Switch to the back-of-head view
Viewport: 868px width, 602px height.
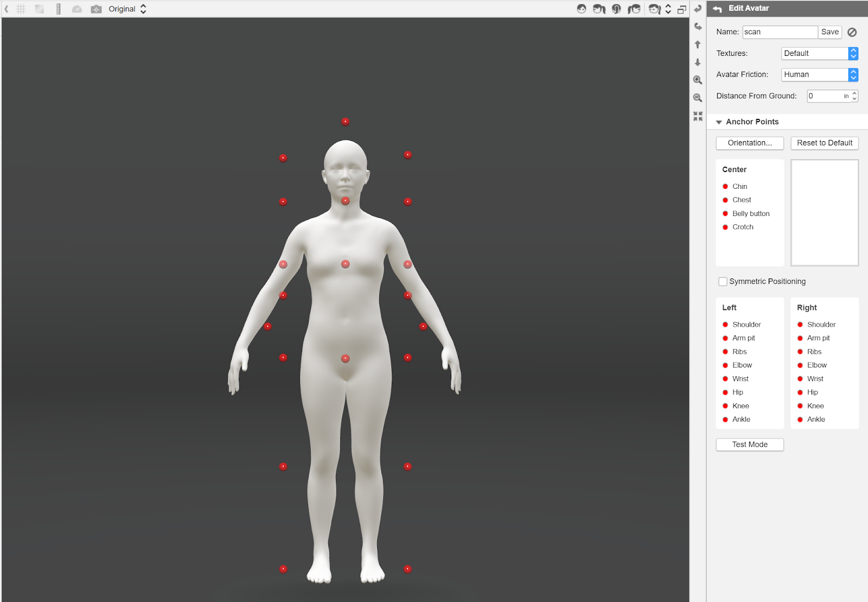(x=616, y=9)
